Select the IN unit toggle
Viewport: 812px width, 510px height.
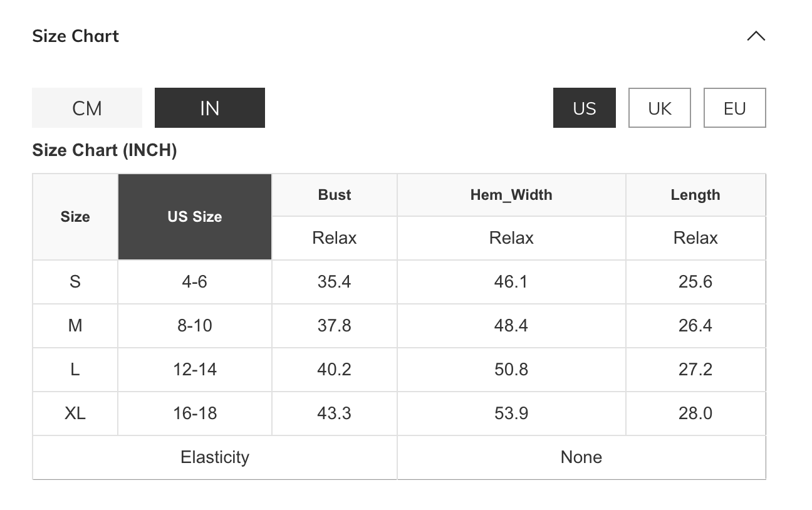tap(209, 108)
